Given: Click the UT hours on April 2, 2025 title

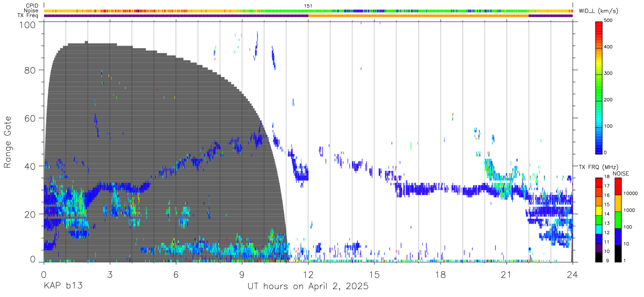Looking at the screenshot, I should [x=308, y=287].
